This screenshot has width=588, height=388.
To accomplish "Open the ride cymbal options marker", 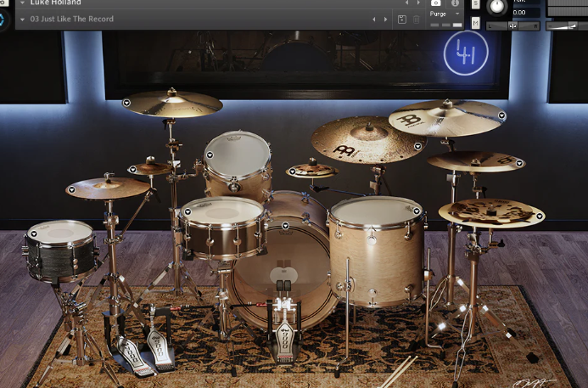I will point(417,146).
